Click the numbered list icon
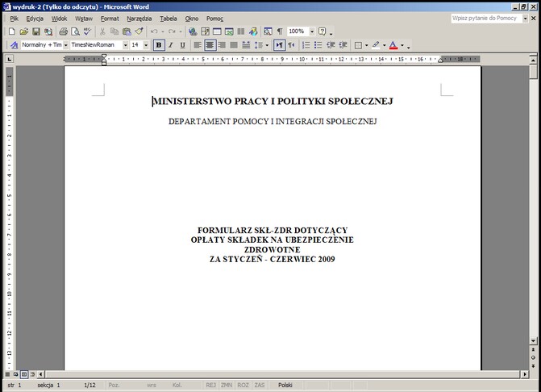The height and width of the screenshot is (392, 541). click(306, 45)
